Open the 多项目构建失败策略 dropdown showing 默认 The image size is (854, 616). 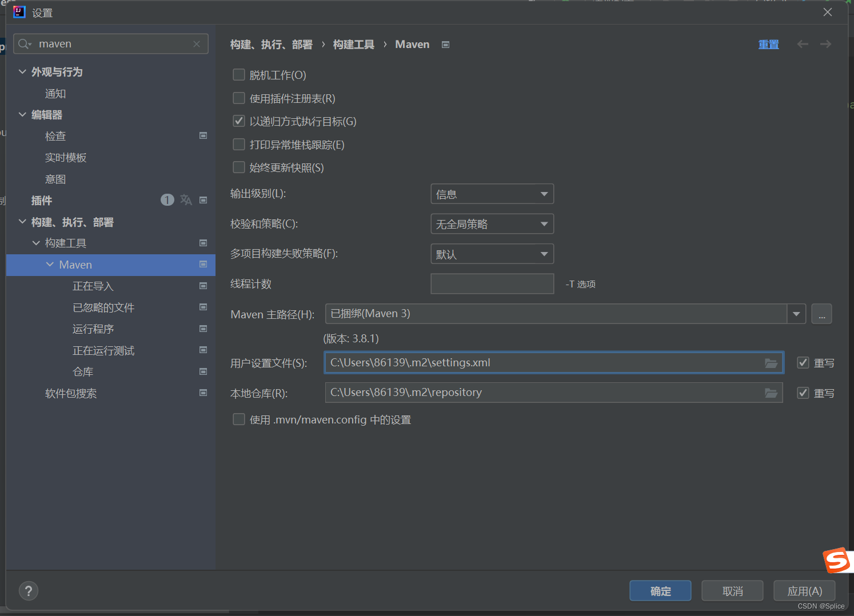click(492, 254)
